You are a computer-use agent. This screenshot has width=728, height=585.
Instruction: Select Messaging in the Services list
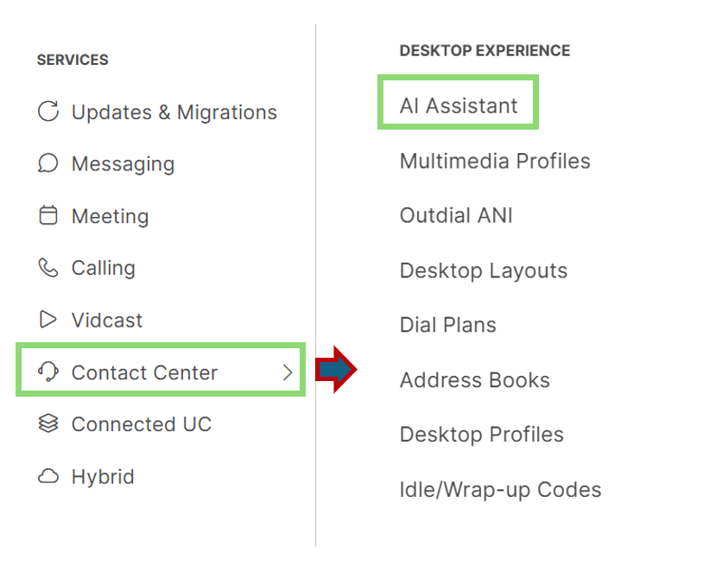point(123,164)
